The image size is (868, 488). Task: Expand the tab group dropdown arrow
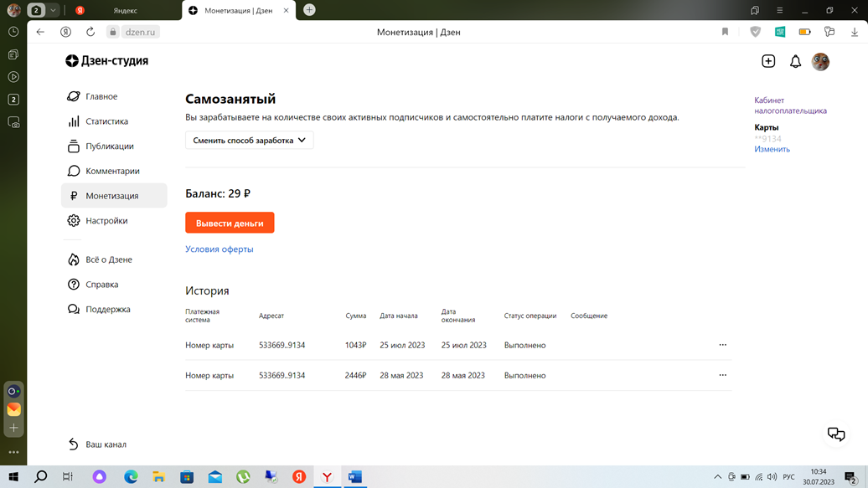[53, 10]
